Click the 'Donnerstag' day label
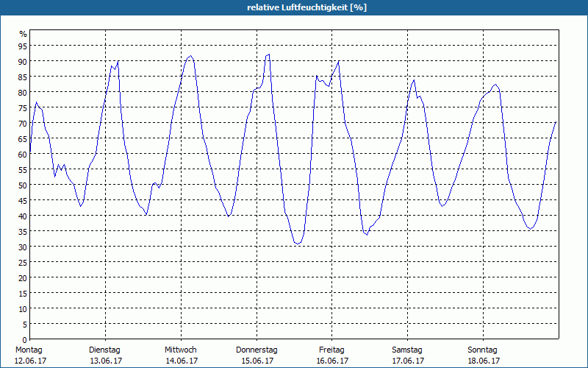Image resolution: width=588 pixels, height=368 pixels. (257, 350)
